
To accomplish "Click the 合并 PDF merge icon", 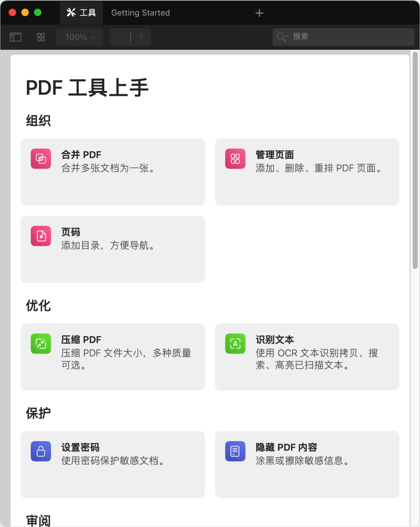I will 41,159.
